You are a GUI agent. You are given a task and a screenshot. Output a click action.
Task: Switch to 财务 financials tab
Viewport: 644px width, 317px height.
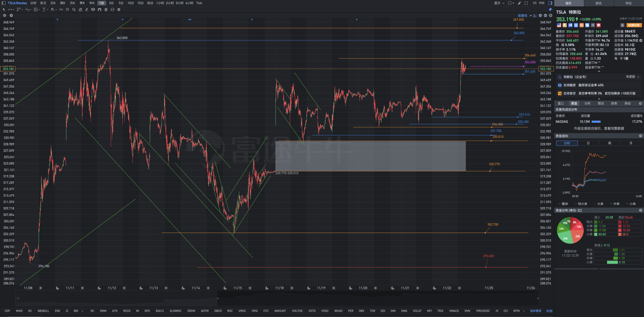click(x=614, y=103)
